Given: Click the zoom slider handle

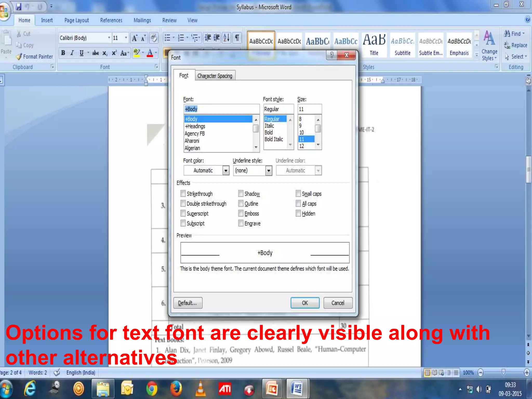Looking at the screenshot, I should click(x=503, y=372).
